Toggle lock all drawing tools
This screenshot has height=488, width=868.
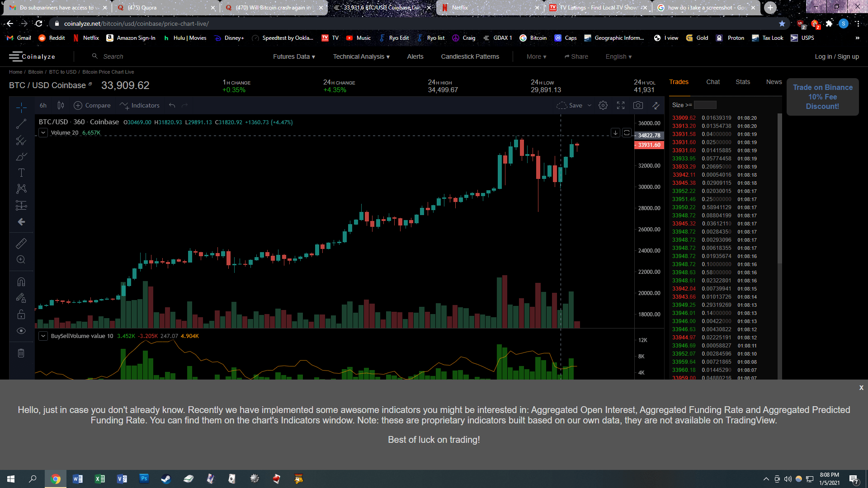21,314
